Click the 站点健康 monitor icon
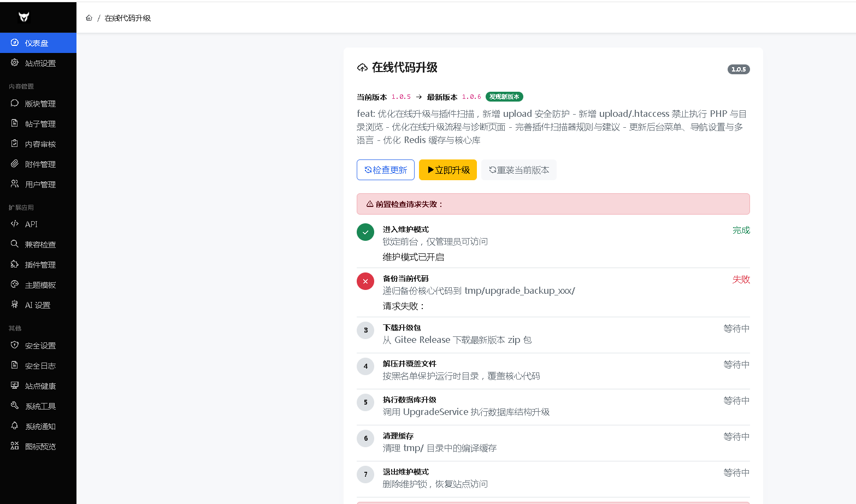The width and height of the screenshot is (856, 504). [15, 386]
